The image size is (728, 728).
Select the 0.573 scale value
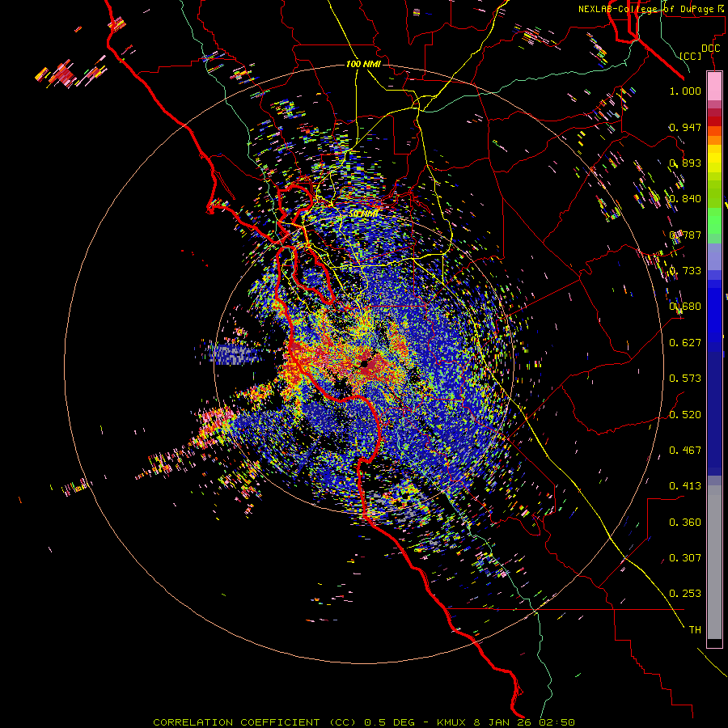[x=685, y=379]
